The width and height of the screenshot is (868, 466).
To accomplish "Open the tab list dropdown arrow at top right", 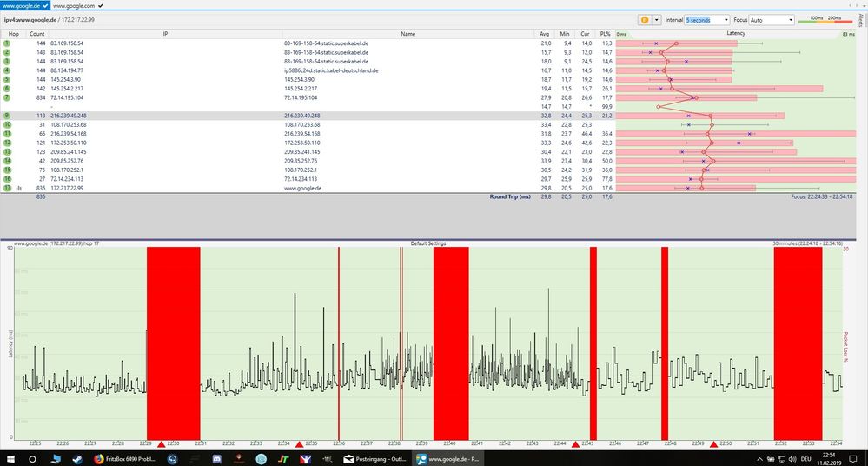I will (x=863, y=5).
